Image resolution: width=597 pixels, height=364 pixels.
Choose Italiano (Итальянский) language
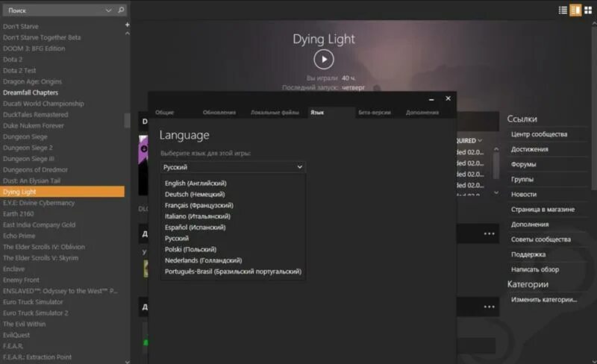[198, 216]
